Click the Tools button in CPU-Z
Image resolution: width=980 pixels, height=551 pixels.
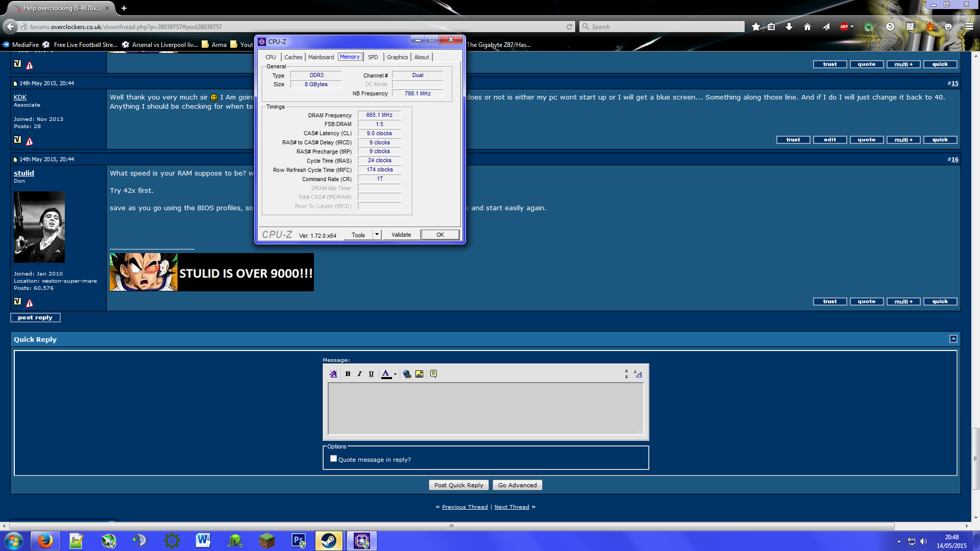pyautogui.click(x=358, y=235)
